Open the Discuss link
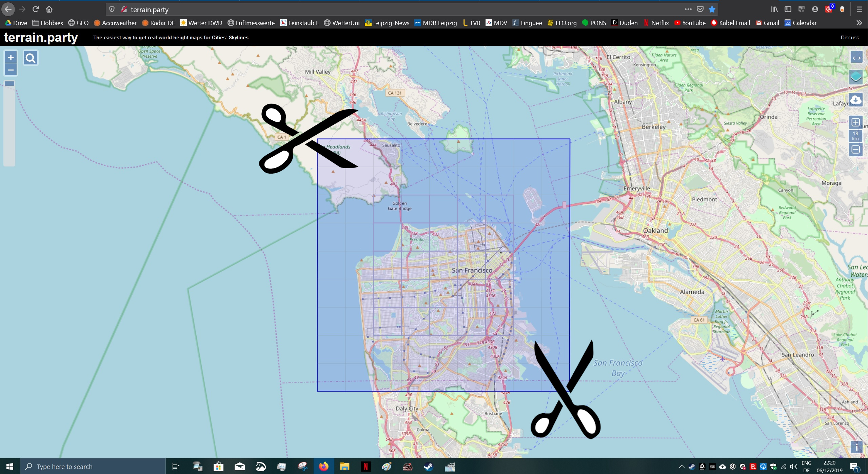Screen dimensions: 868x474 pyautogui.click(x=850, y=38)
